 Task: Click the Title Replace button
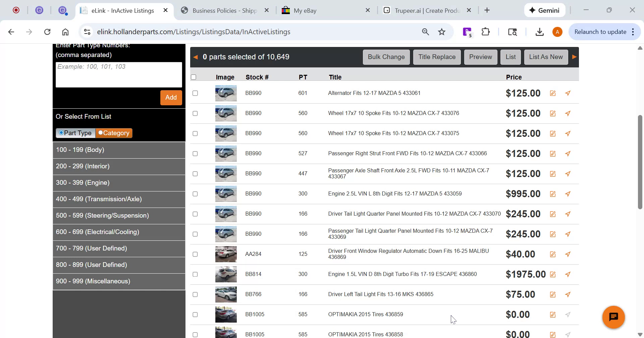pos(437,57)
